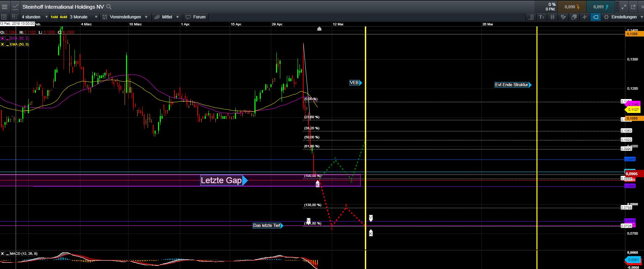The height and width of the screenshot is (269, 644).
Task: Click the 15 Apr. date on the time axis
Action: [x=236, y=24]
